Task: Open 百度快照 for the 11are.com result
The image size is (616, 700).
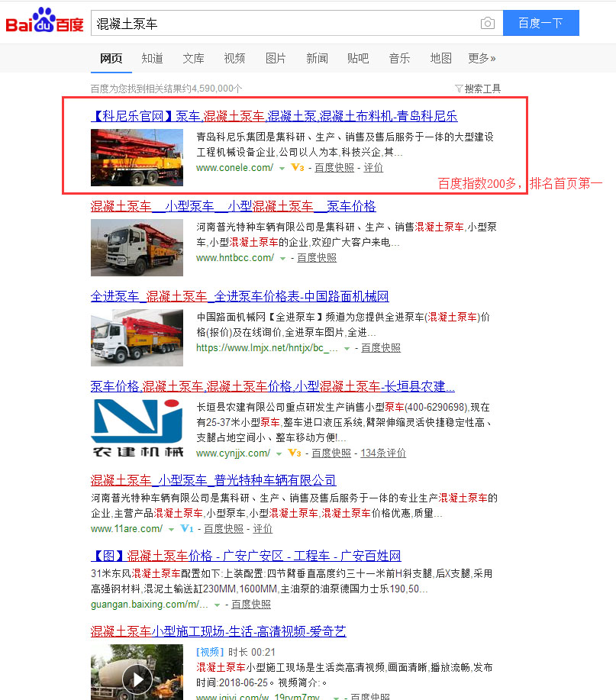Action: tap(224, 529)
